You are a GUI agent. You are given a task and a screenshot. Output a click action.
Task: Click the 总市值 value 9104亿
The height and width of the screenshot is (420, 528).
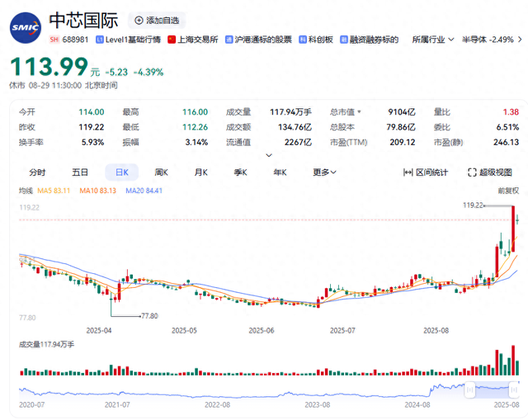[402, 112]
